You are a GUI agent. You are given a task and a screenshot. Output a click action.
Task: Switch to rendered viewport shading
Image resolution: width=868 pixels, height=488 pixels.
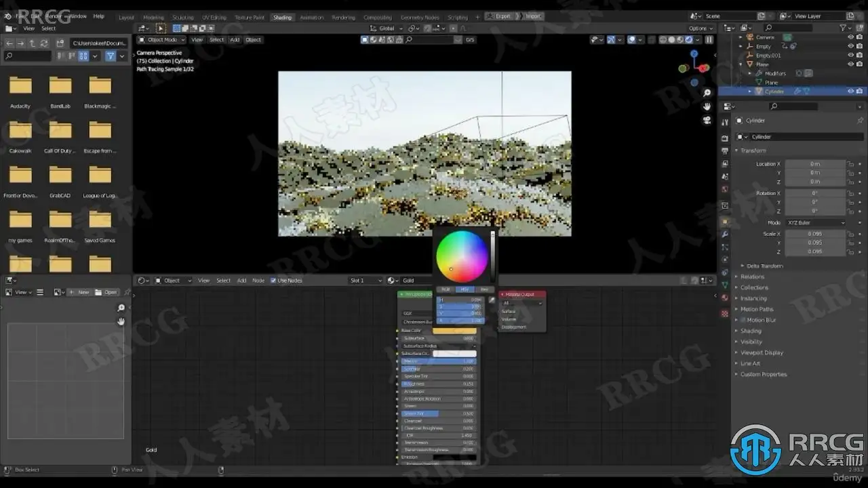(x=688, y=39)
